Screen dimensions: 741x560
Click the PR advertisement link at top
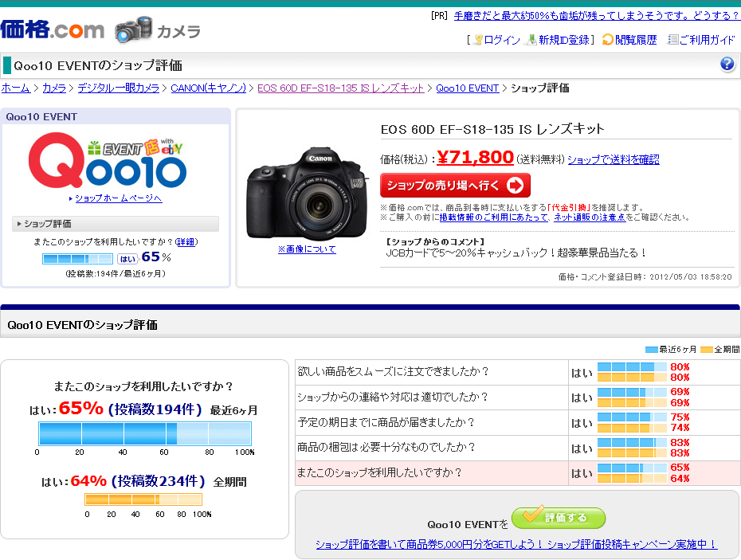click(597, 16)
